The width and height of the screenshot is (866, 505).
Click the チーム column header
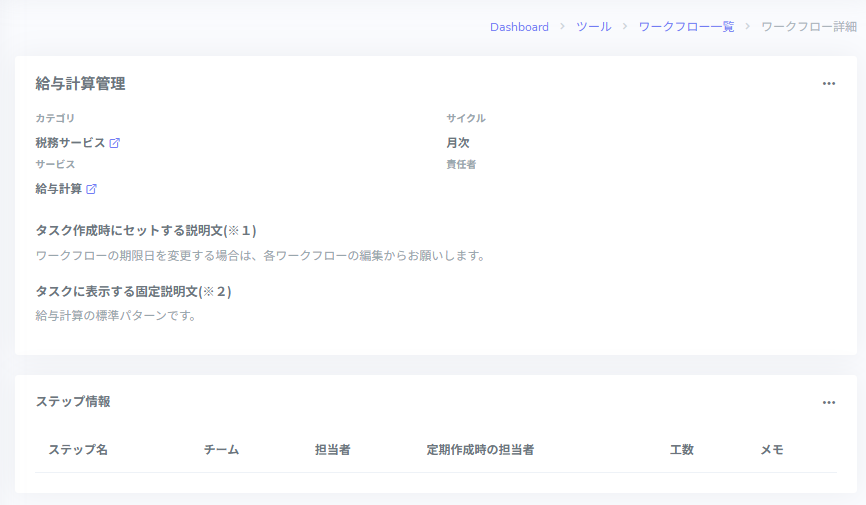tap(221, 450)
